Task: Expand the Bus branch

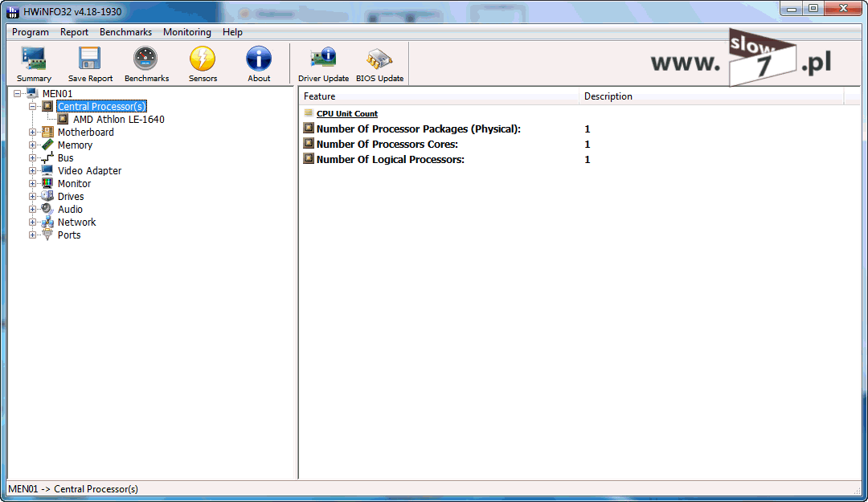Action: coord(33,157)
